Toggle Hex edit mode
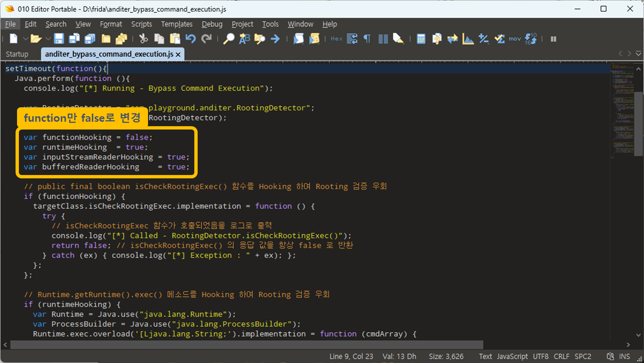 point(336,38)
